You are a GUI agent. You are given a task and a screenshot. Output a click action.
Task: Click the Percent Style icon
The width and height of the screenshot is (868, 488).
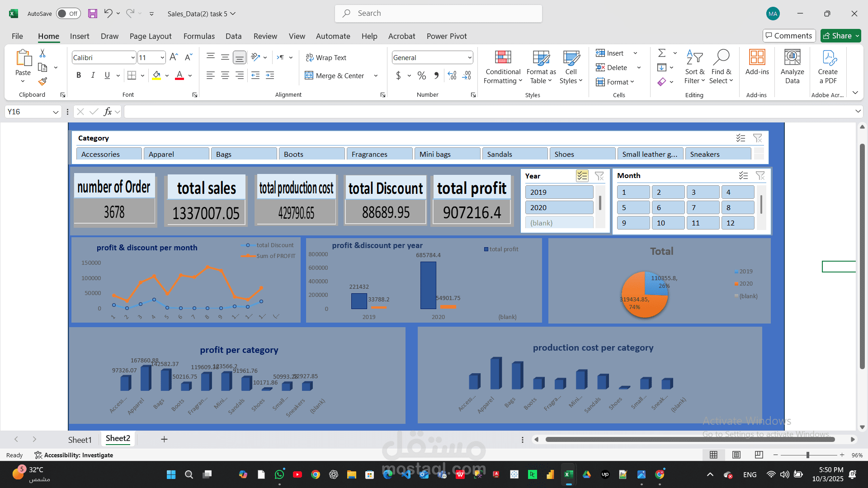coord(421,75)
